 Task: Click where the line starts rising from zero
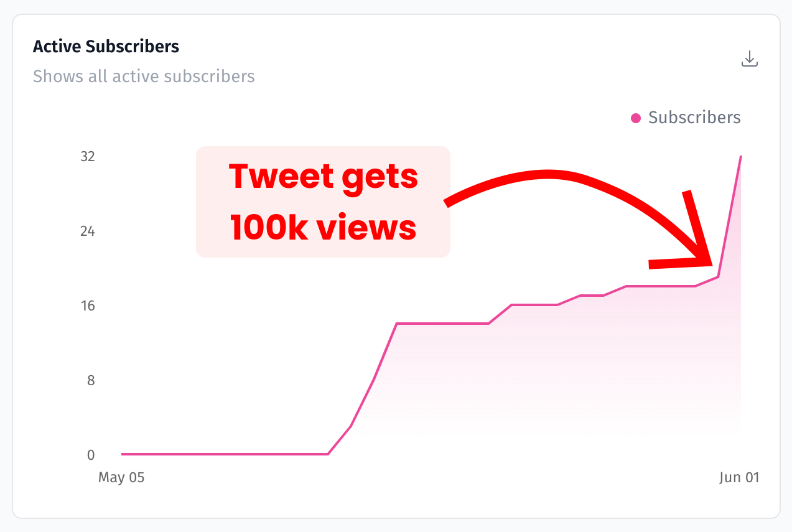pos(328,454)
